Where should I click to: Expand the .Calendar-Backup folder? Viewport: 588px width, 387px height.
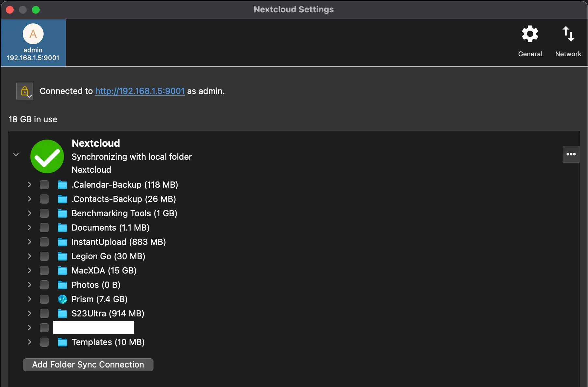pyautogui.click(x=30, y=185)
